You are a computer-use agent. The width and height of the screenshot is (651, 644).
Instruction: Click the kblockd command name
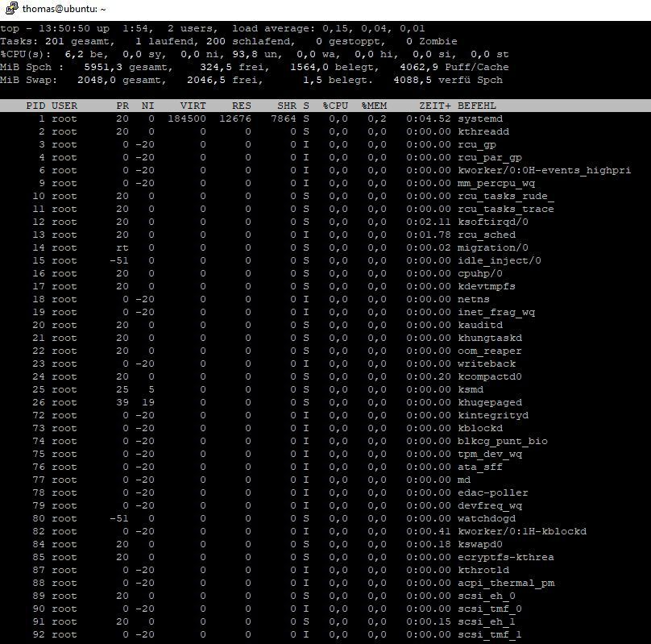480,428
